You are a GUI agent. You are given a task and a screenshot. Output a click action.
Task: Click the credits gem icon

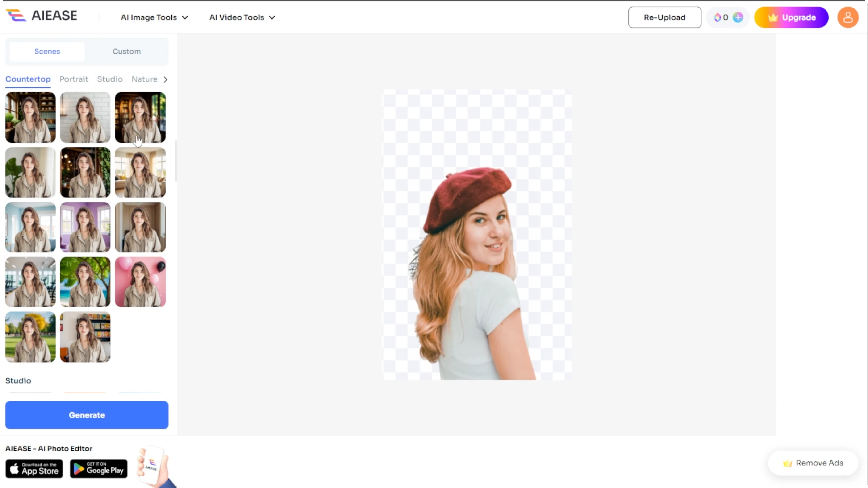tap(717, 17)
